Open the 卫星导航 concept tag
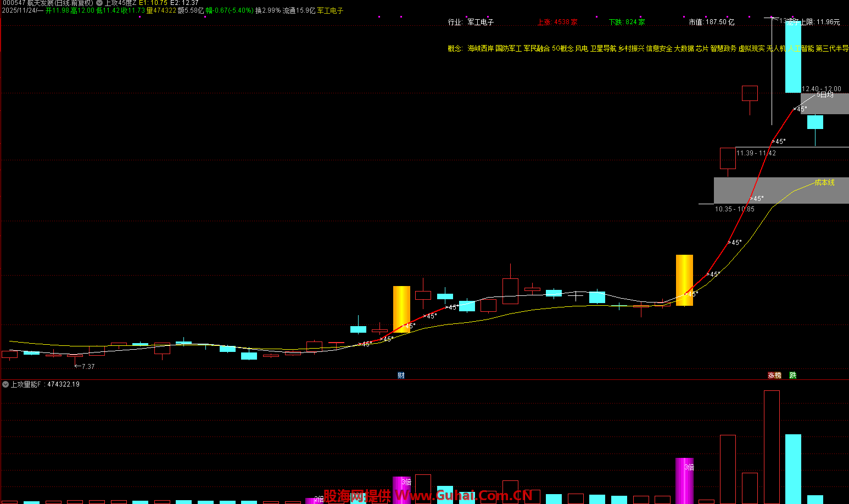This screenshot has height=504, width=849. pos(603,48)
